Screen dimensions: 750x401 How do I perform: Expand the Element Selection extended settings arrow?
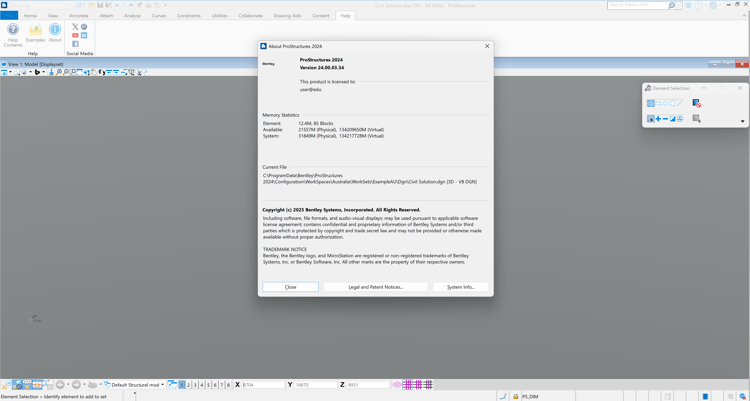pyautogui.click(x=742, y=121)
